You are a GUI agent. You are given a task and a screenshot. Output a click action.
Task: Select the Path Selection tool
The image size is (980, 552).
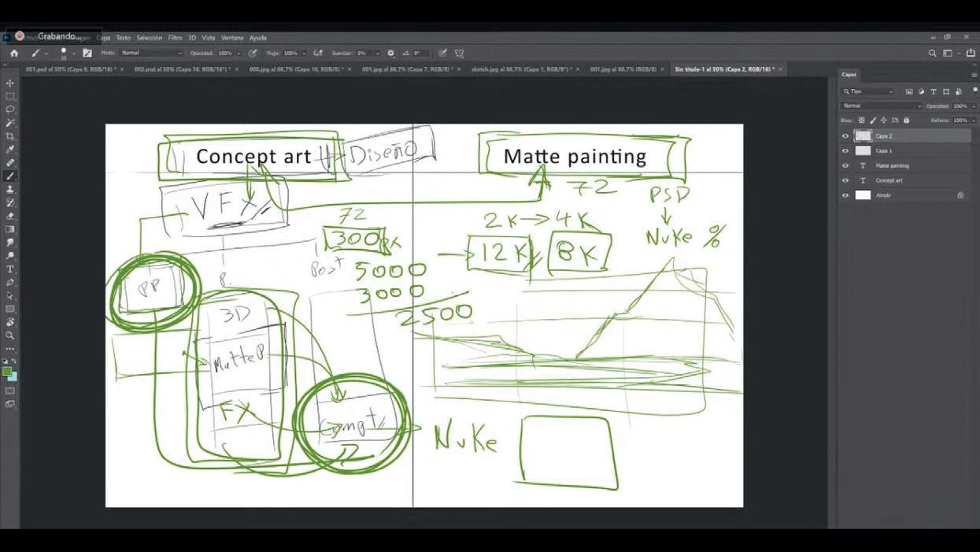pos(10,295)
